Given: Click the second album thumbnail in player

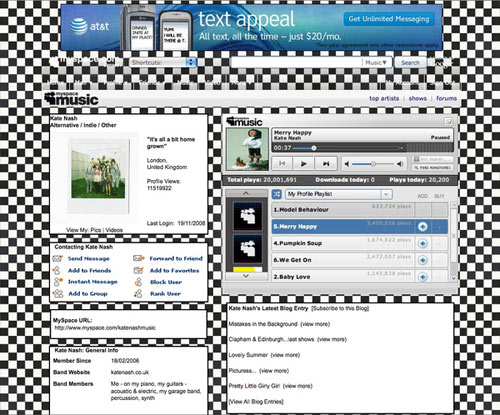Looking at the screenshot, I should point(248,248).
